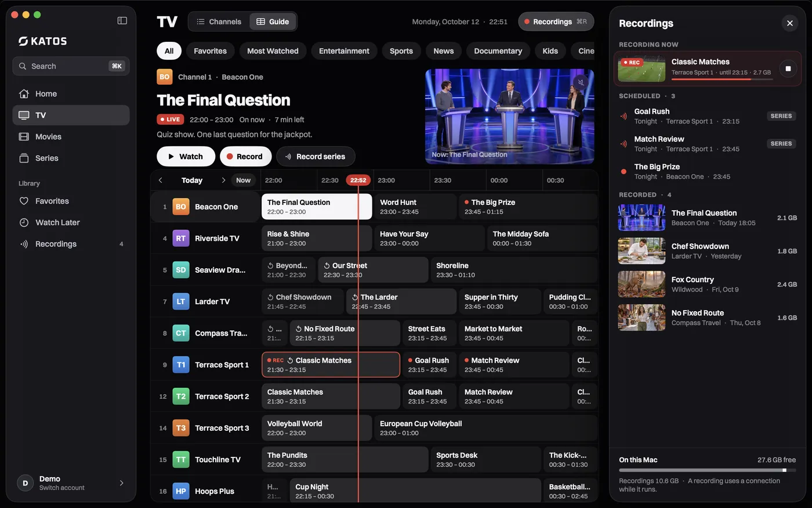Image resolution: width=812 pixels, height=508 pixels.
Task: Switch to Guide view
Action: tap(273, 22)
